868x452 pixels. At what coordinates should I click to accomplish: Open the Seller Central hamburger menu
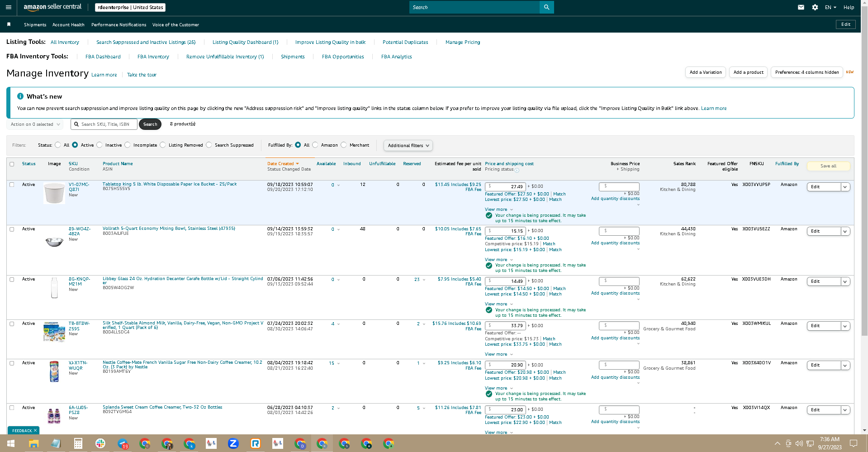9,7
